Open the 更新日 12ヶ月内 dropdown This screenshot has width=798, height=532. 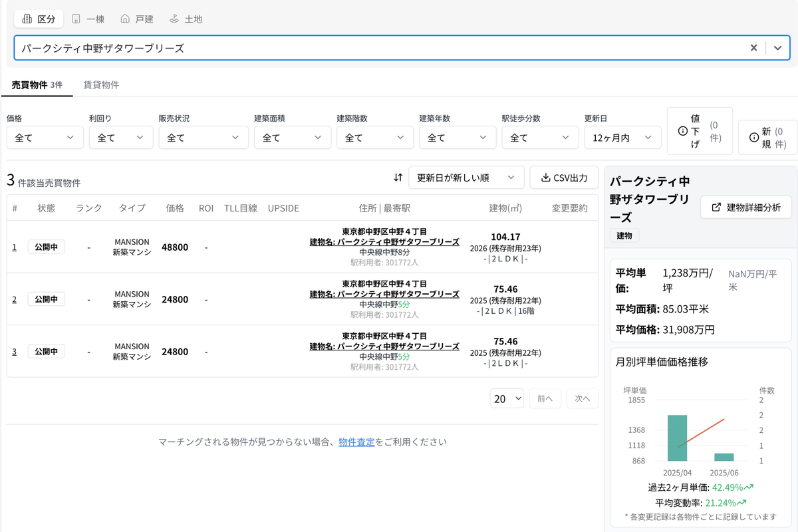pos(623,138)
